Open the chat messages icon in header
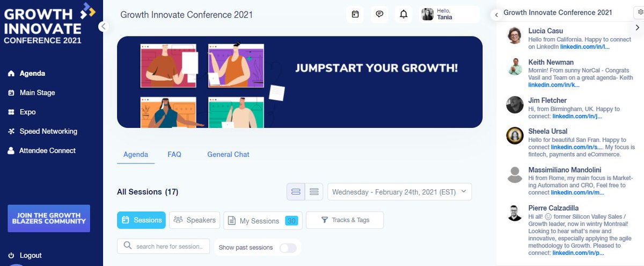The width and height of the screenshot is (644, 266). click(x=379, y=15)
